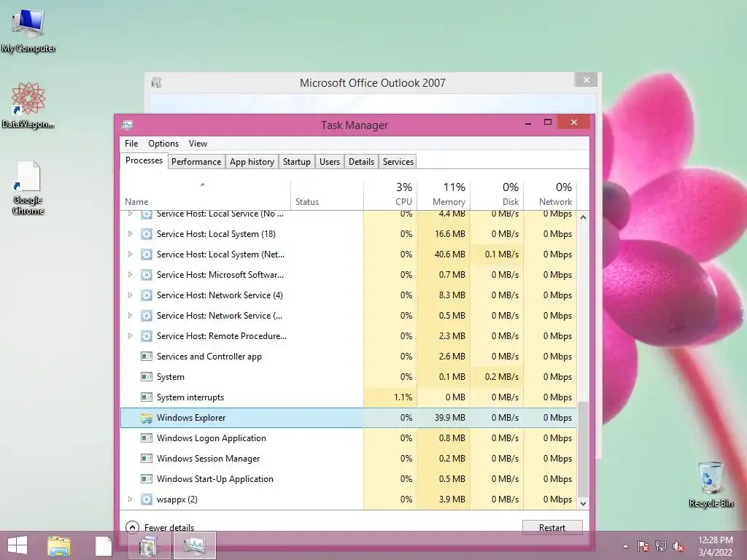This screenshot has height=560, width=747.
Task: Click the Windows Explorer folder icon
Action: pyautogui.click(x=146, y=418)
